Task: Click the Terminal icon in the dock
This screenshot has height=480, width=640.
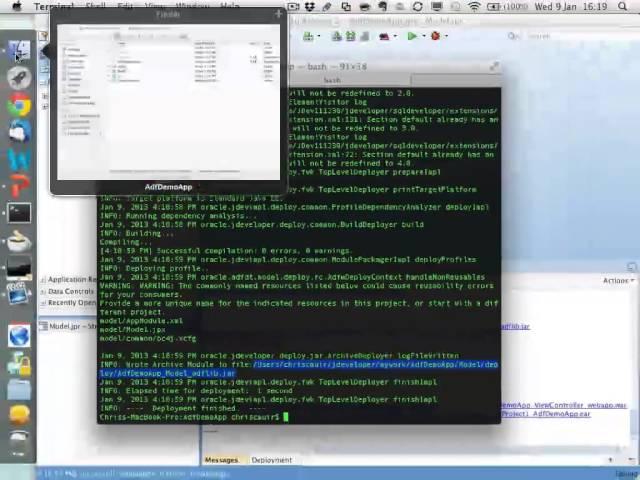Action: [19, 213]
